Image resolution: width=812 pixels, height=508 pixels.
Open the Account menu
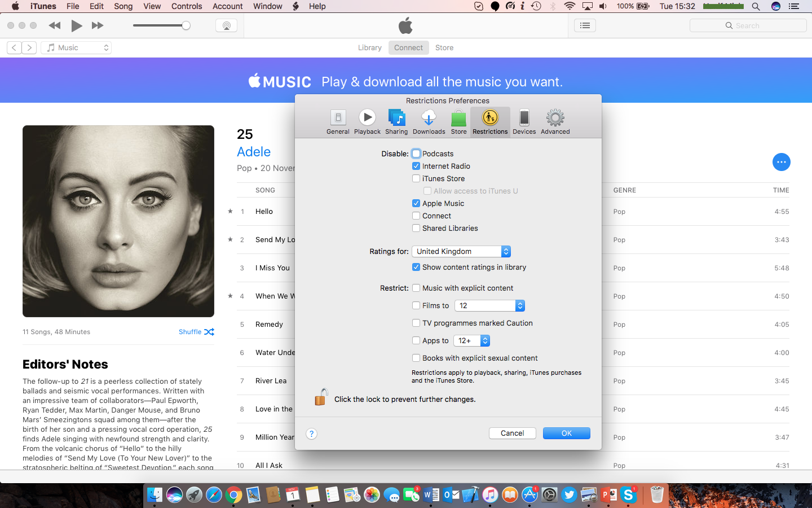point(227,6)
